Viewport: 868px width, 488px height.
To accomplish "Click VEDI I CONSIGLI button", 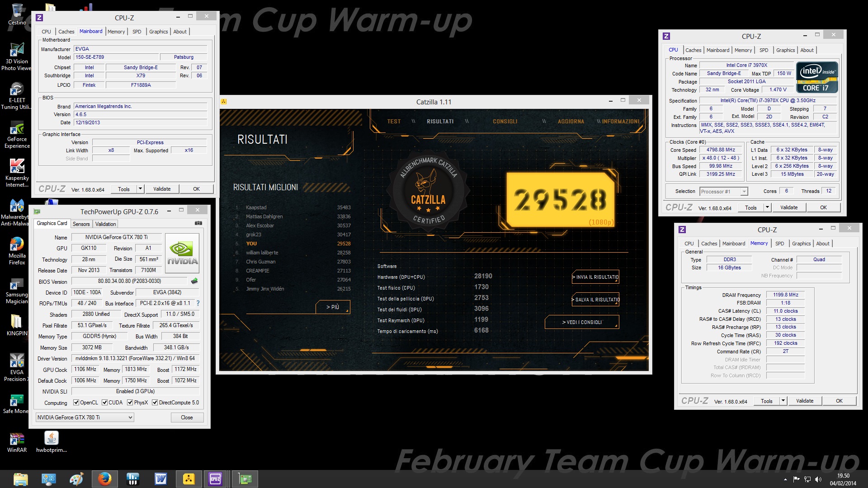I will [x=582, y=322].
